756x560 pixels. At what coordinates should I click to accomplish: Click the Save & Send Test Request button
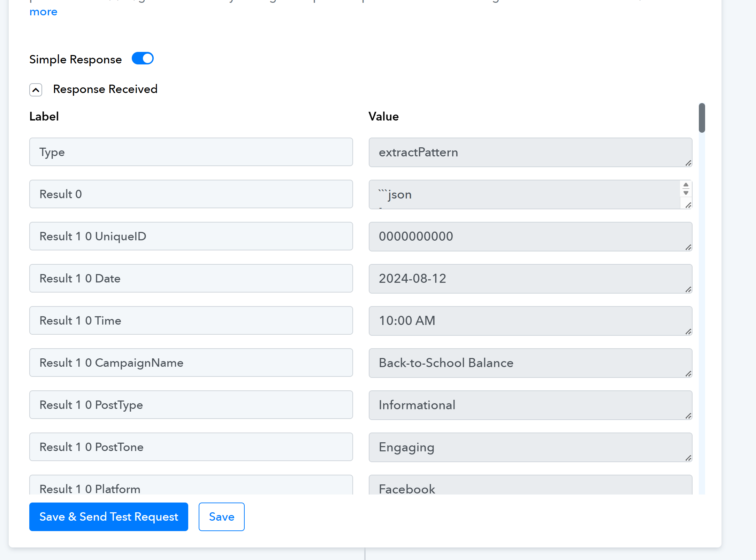coord(109,517)
